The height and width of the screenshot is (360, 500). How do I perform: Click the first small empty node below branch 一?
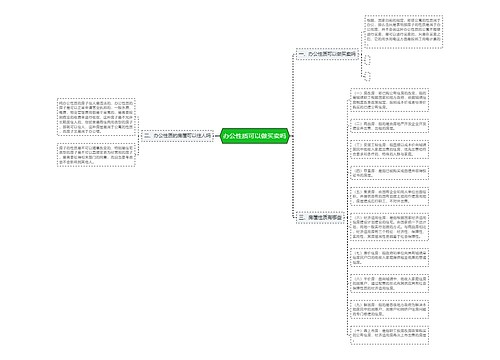368,60
